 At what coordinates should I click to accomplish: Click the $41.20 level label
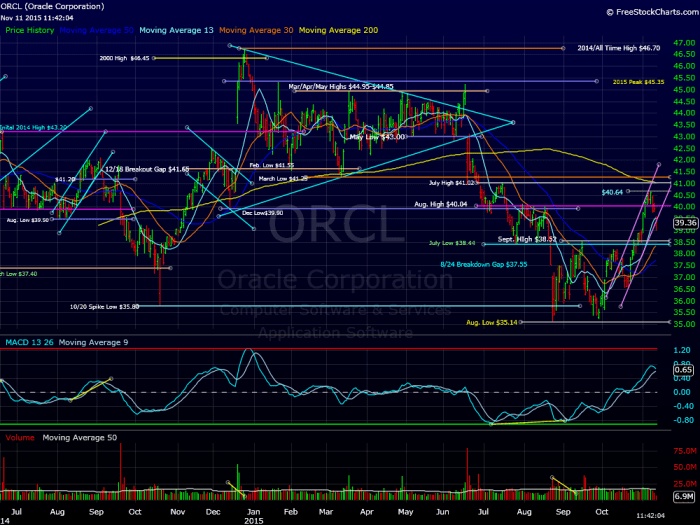click(65, 179)
